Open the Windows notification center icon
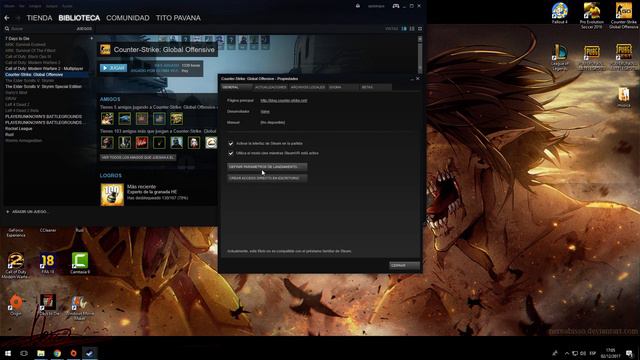This screenshot has width=640, height=360. coord(629,353)
